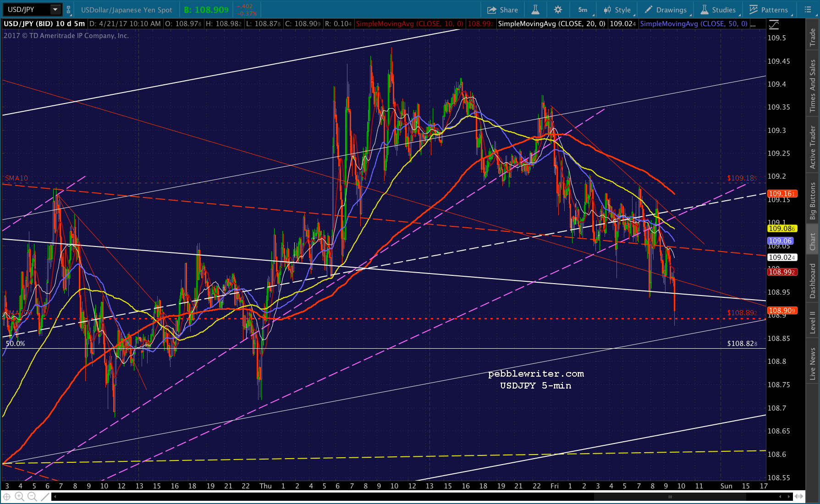Click the white 109.024 price label
Viewport: 820px width, 504px height.
coord(782,257)
